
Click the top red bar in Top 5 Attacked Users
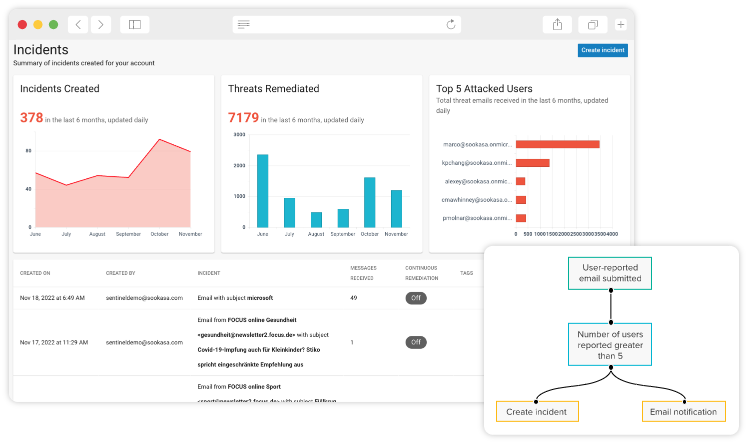coord(557,144)
